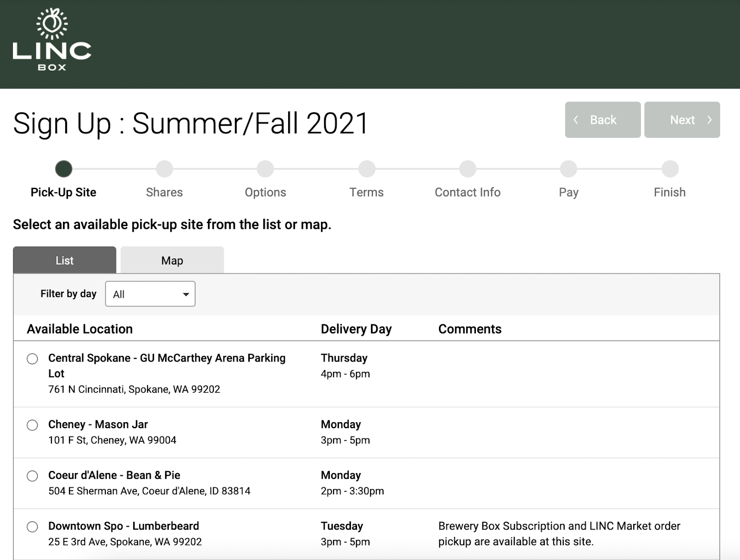Go back with the Back button
This screenshot has height=560, width=740.
point(603,120)
